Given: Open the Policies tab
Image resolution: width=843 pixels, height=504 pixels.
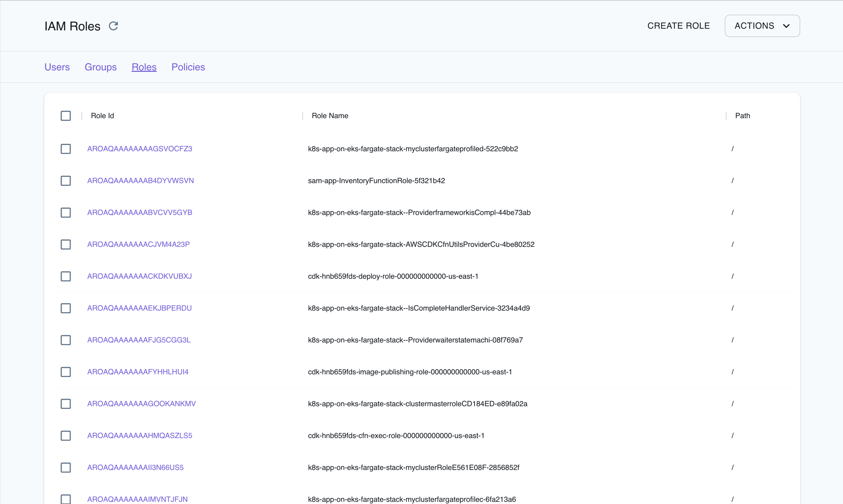Looking at the screenshot, I should point(188,67).
